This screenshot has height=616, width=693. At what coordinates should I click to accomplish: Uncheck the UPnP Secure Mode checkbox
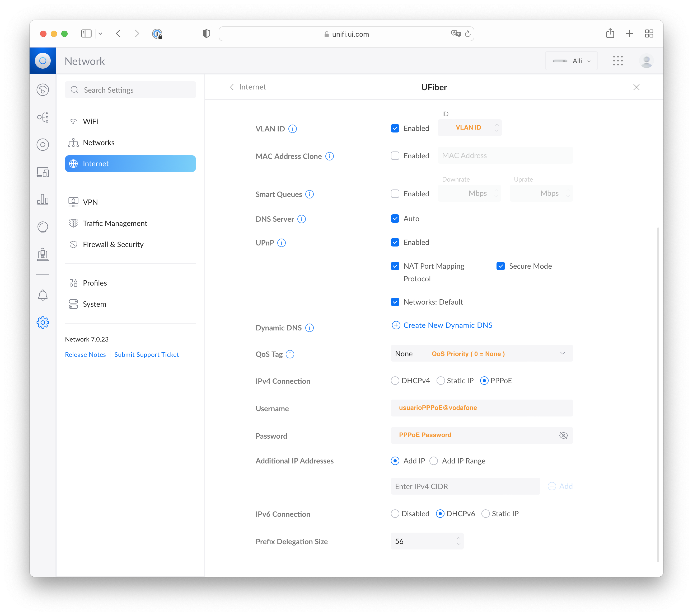click(500, 266)
